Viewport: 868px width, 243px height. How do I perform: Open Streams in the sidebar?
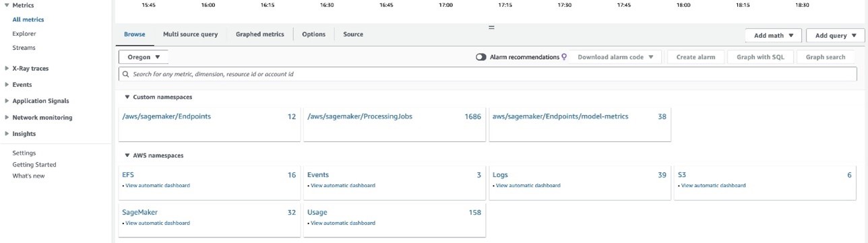24,48
